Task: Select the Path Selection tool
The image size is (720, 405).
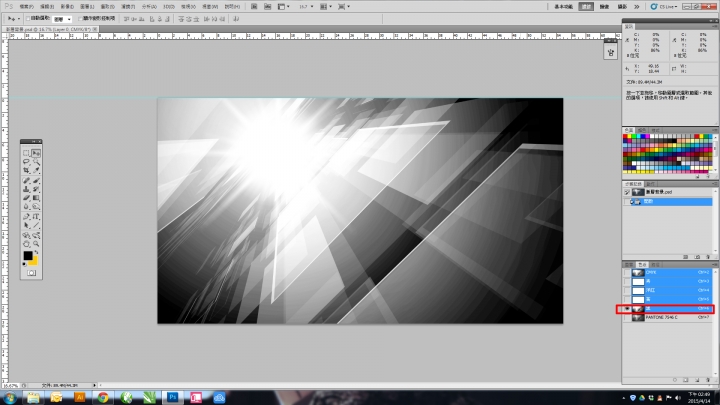Action: [27, 225]
